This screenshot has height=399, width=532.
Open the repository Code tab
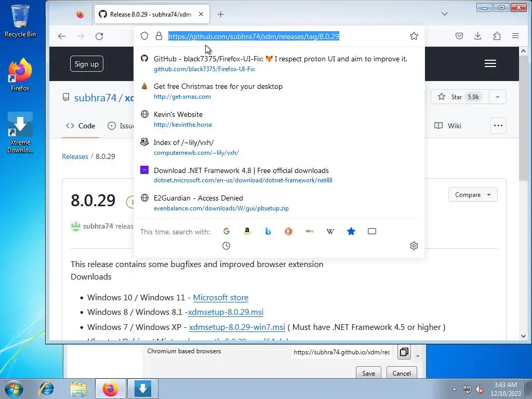tap(81, 126)
